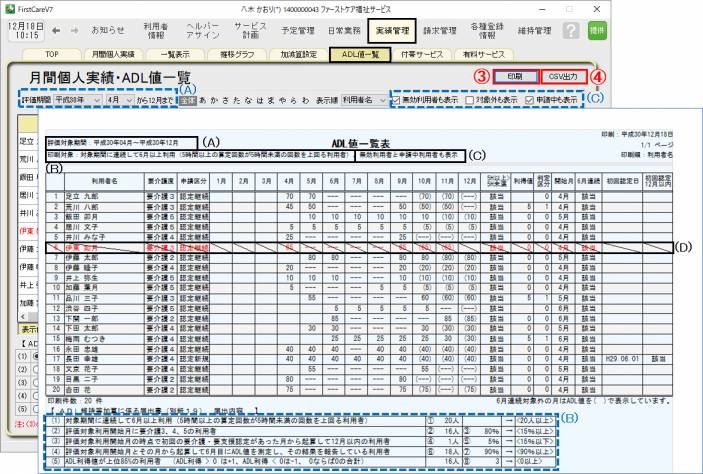Viewport: 703px width, 474px height.
Task: Click the back arrow navigation icon
Action: point(57,31)
